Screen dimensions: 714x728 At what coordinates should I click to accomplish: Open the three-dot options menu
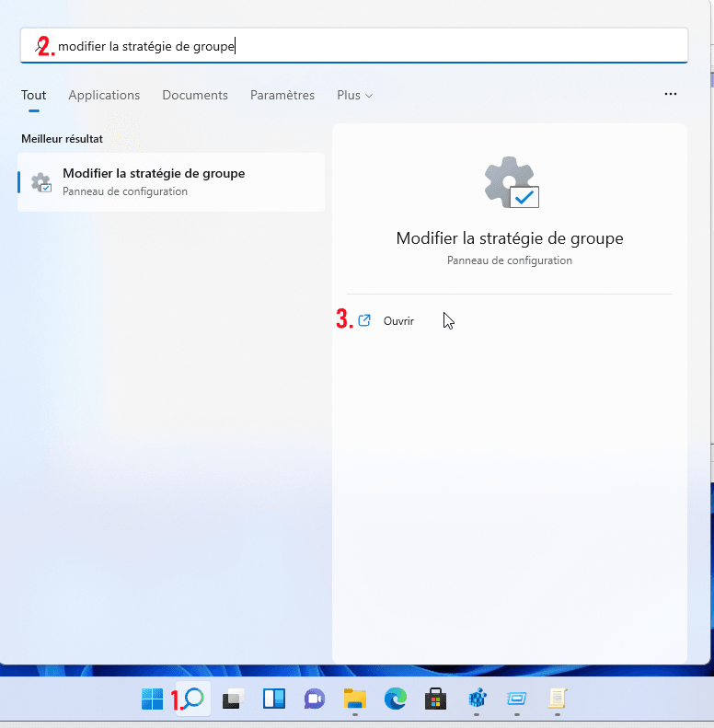coord(671,94)
